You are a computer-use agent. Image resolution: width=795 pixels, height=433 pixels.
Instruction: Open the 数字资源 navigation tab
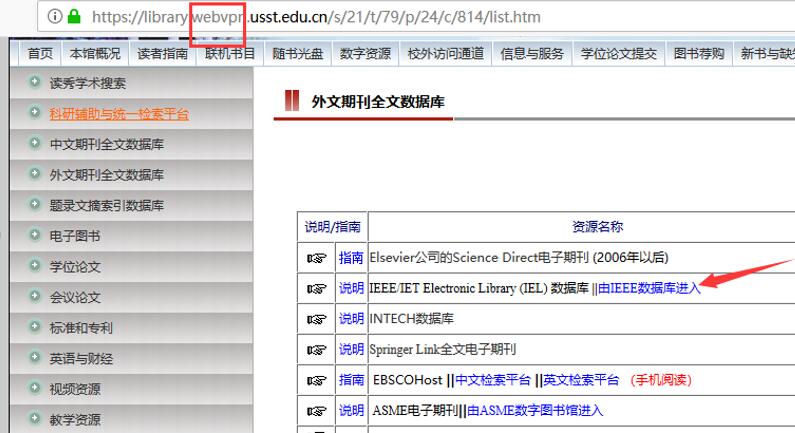coord(365,54)
